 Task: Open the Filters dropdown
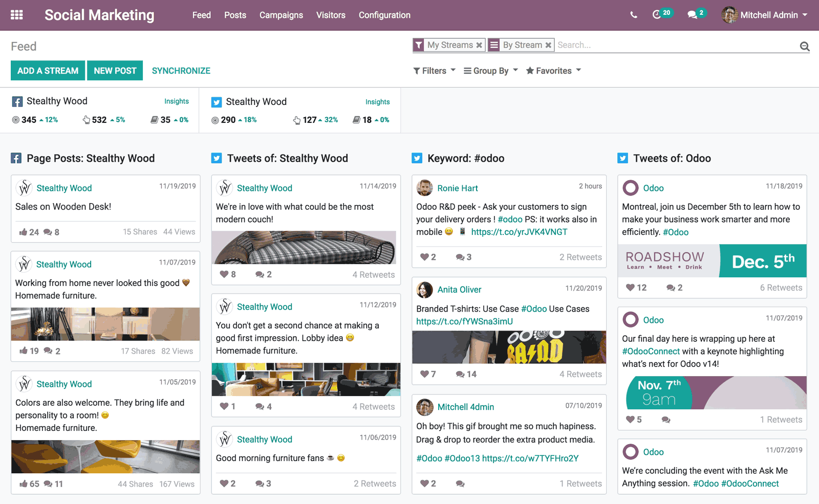click(x=433, y=71)
